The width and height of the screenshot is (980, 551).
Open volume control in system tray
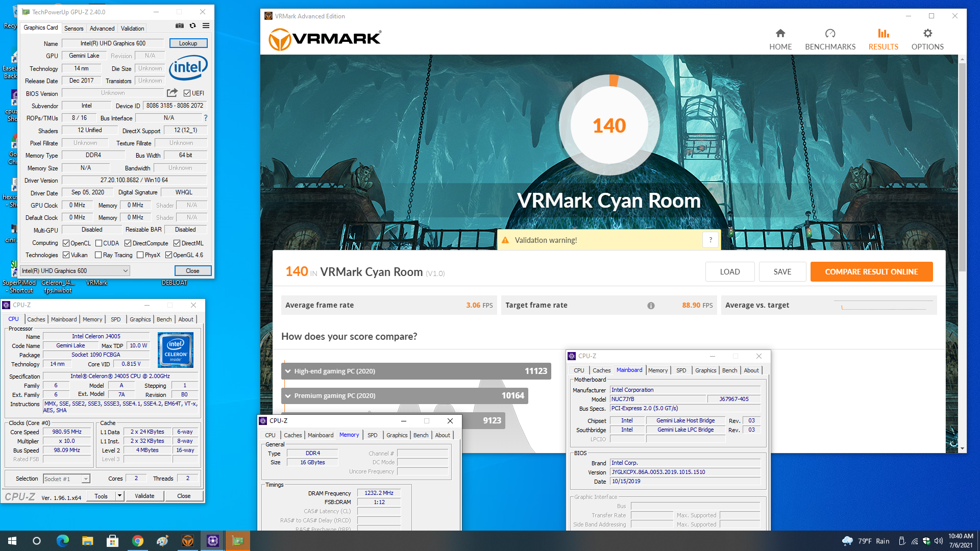[x=938, y=541]
